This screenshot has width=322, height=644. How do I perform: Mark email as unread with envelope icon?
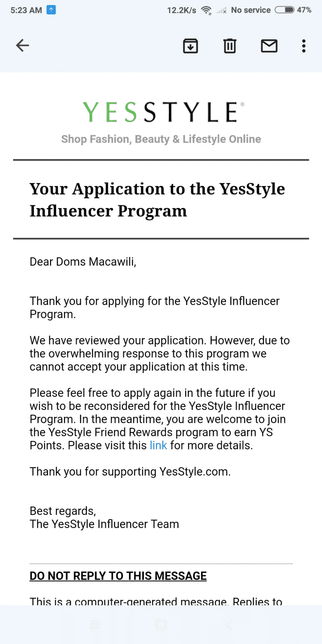tap(269, 46)
